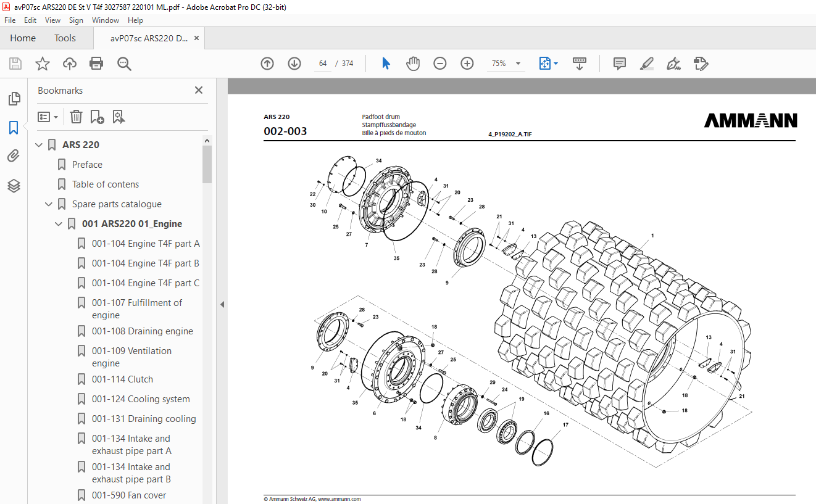This screenshot has height=504, width=816.
Task: Click the Fit page icon
Action: 544,64
